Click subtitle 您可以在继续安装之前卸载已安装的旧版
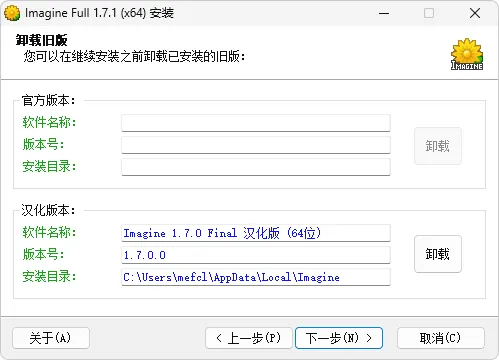Image resolution: width=499 pixels, height=360 pixels. click(x=134, y=57)
